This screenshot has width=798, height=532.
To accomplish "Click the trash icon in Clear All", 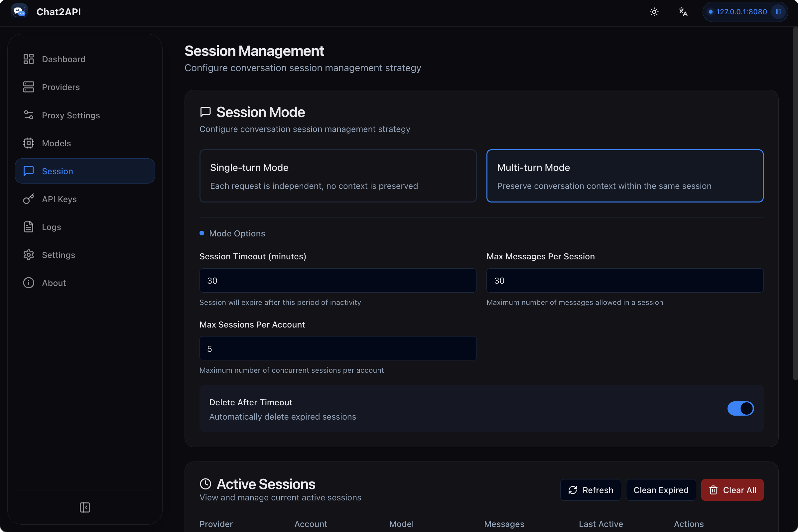I will (x=713, y=490).
